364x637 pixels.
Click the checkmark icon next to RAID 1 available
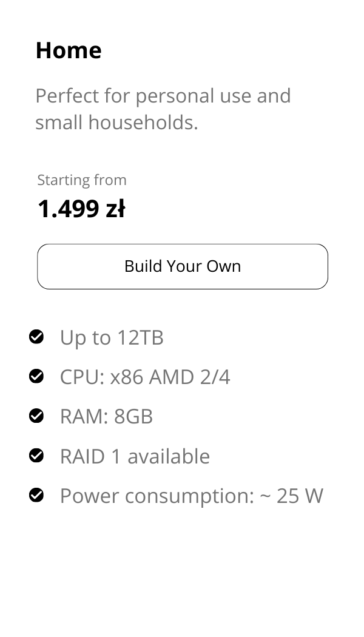pos(36,456)
